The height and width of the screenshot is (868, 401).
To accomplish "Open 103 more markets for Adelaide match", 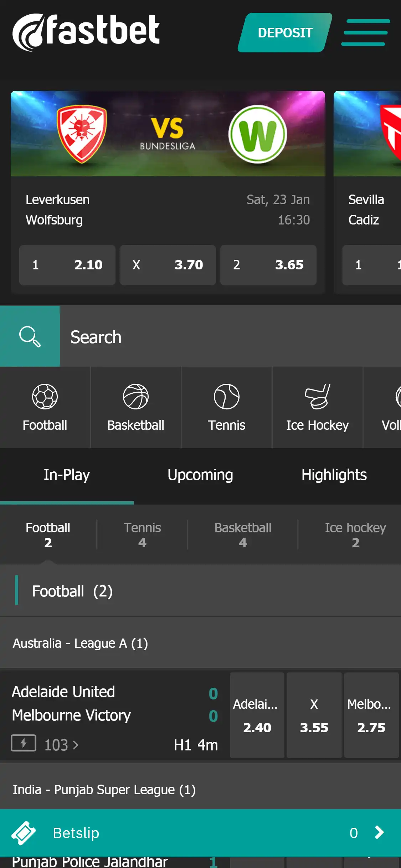I will pyautogui.click(x=61, y=745).
